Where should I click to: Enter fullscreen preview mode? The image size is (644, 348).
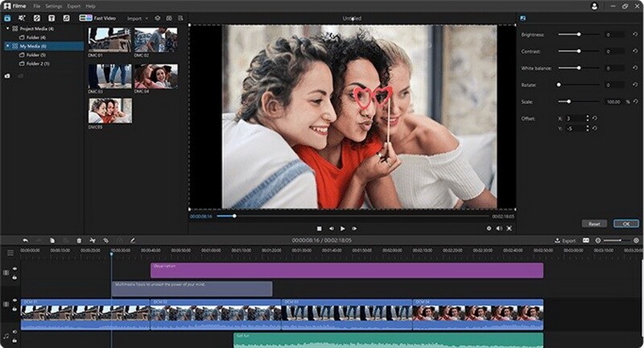click(510, 228)
